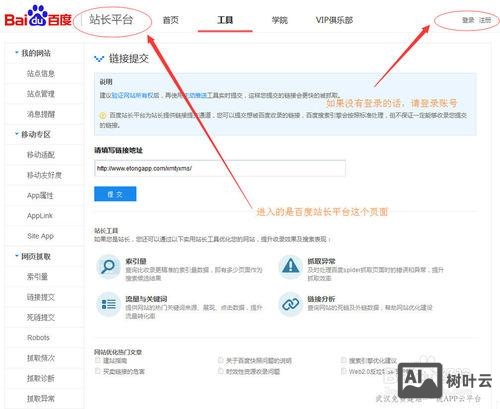Click the 登录 link at top right
The image size is (500, 409).
click(468, 20)
